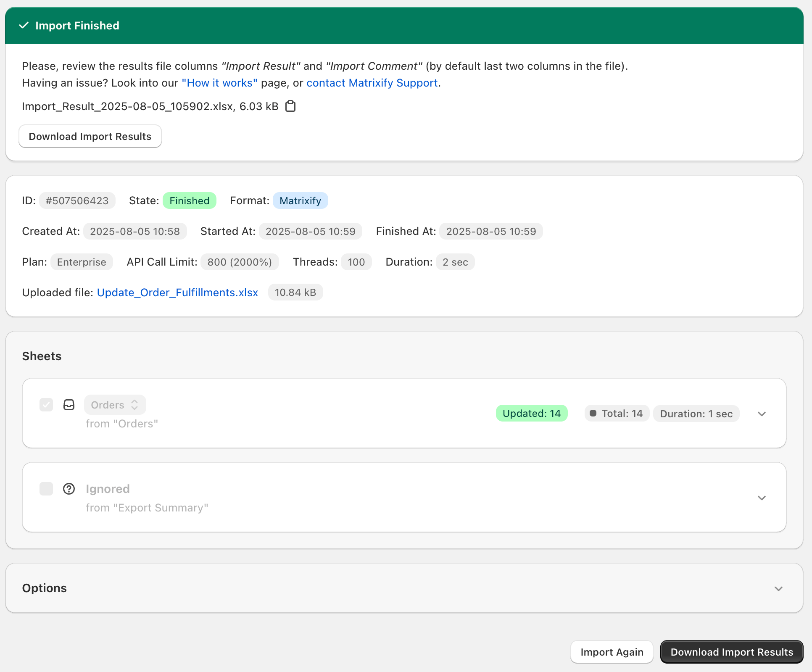This screenshot has height=672, width=812.
Task: Enable the checkbox for the Ignored sheet
Action: 46,489
